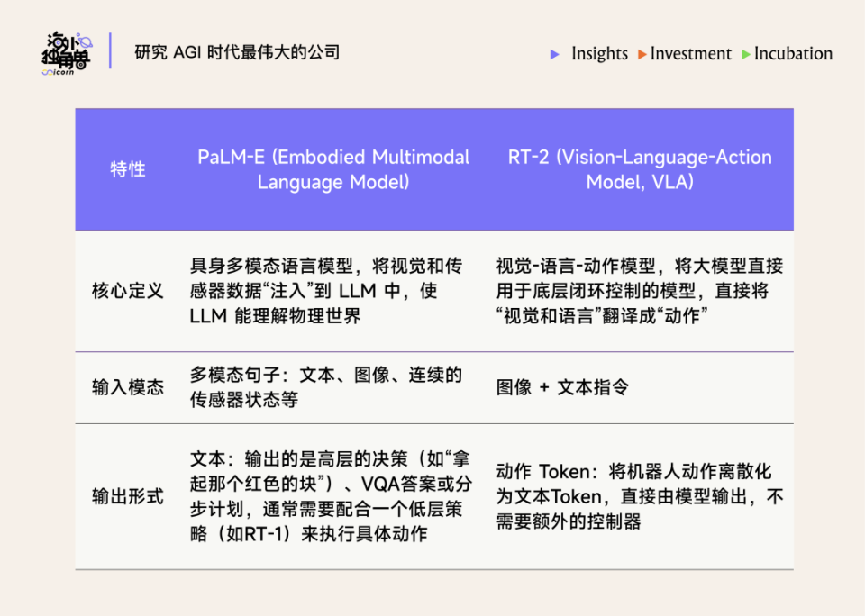Click the vertical purple divider beside the logo
The width and height of the screenshot is (865, 616).
(110, 50)
